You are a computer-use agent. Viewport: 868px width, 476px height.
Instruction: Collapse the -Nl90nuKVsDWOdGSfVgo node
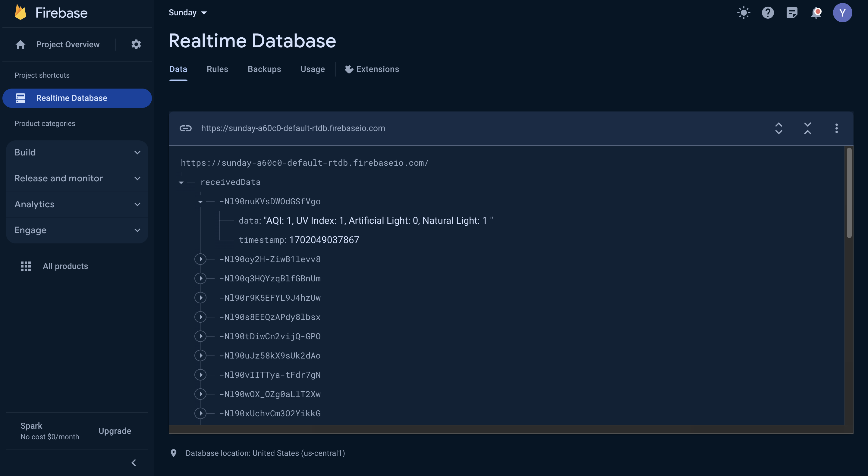(x=200, y=202)
